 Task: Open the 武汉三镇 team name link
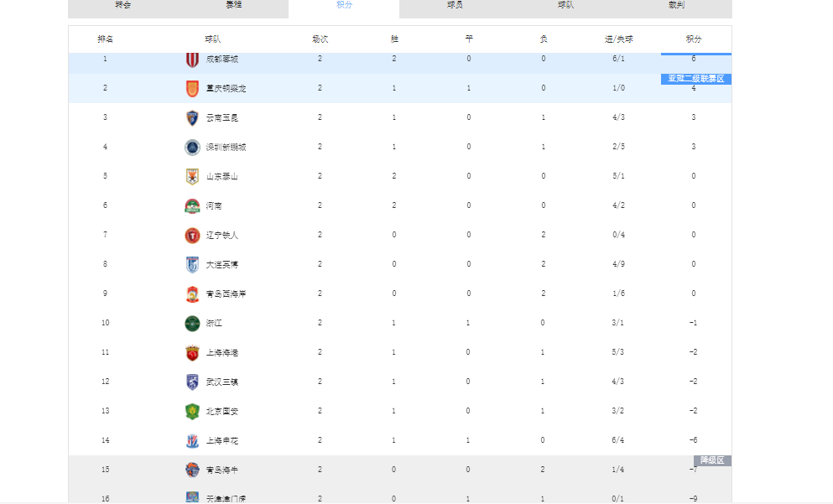tap(222, 382)
